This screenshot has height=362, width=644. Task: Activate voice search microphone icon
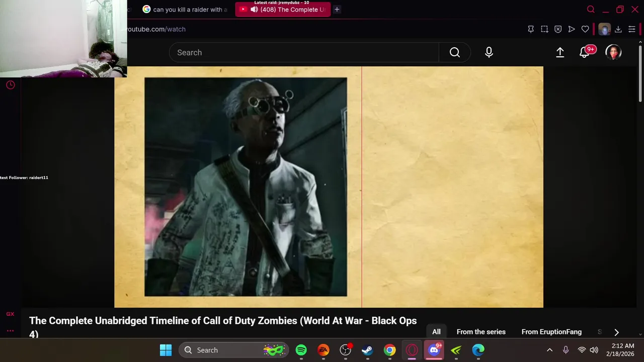[489, 52]
